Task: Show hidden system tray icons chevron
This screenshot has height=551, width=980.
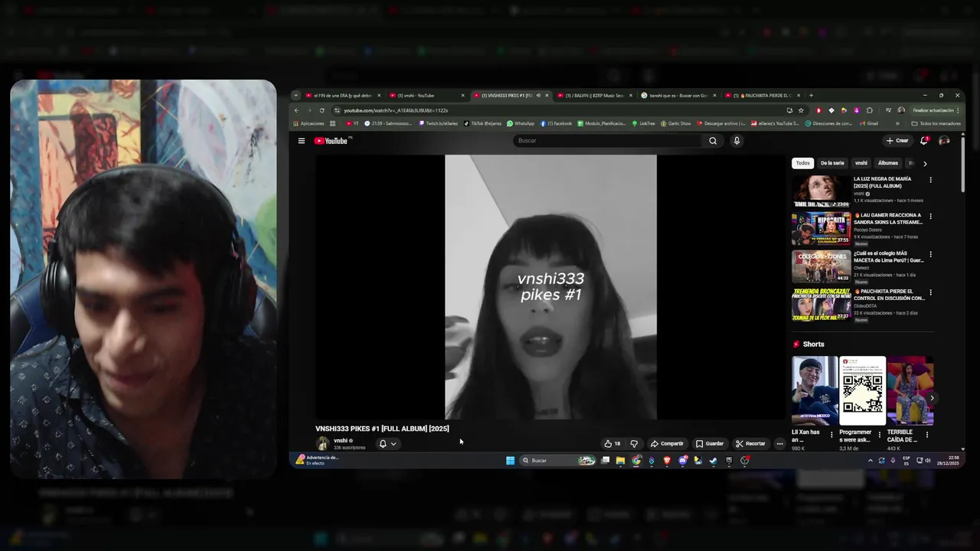Action: [x=870, y=461]
